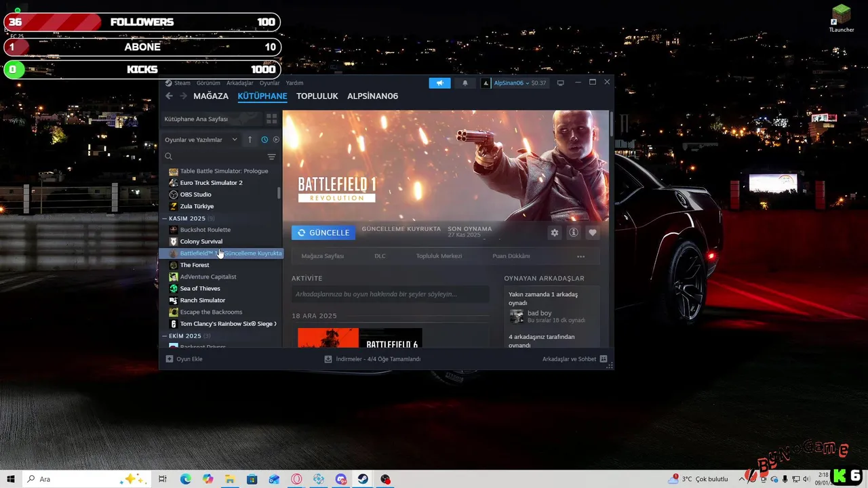Open ALPSİNAN06 profile tab
This screenshot has width=868, height=488.
[372, 96]
